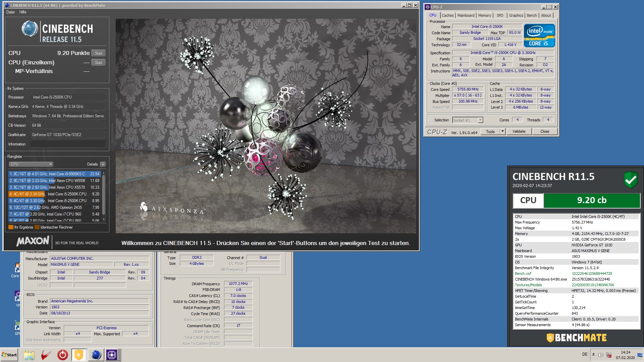Switch to SPD tab in CPU-Z

[x=500, y=15]
